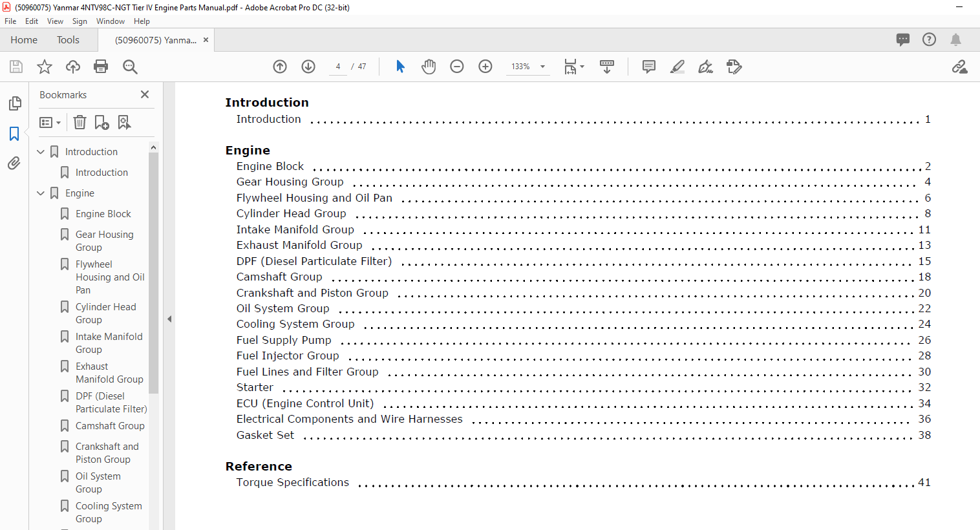Open the Find text magnifier tool
The height and width of the screenshot is (530, 980).
click(x=130, y=67)
